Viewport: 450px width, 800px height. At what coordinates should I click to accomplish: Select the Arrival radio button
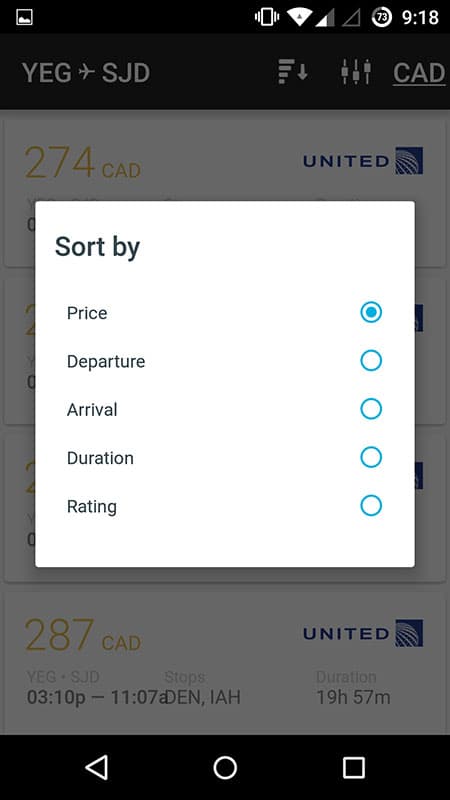click(371, 409)
